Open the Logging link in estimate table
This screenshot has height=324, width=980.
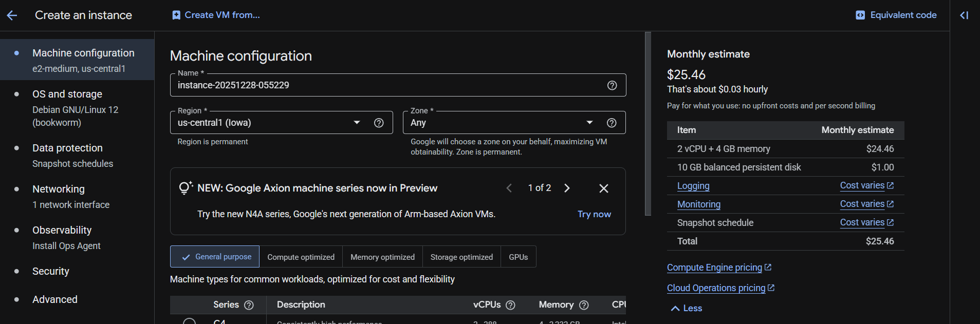(x=693, y=186)
